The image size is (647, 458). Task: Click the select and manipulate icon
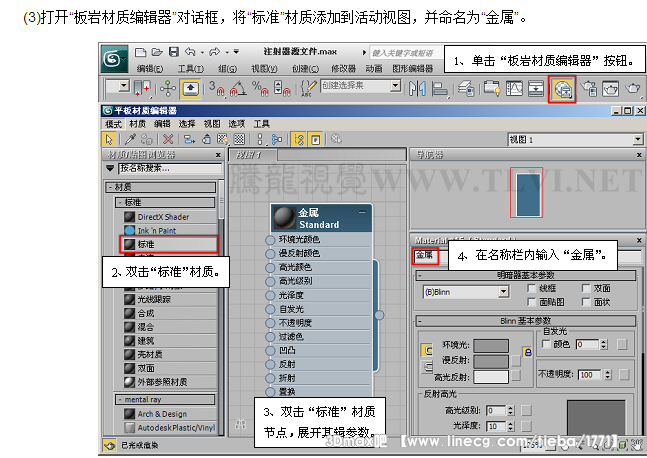pyautogui.click(x=168, y=88)
